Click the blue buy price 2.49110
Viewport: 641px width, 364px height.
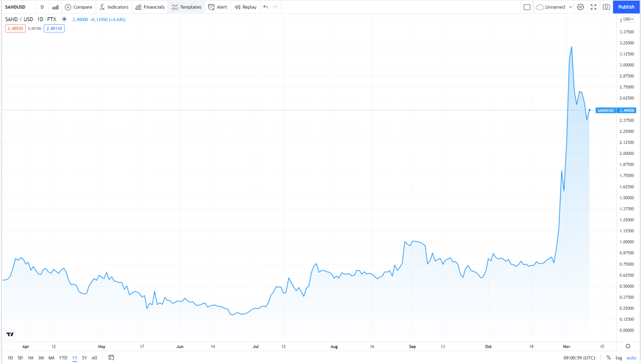pos(54,29)
